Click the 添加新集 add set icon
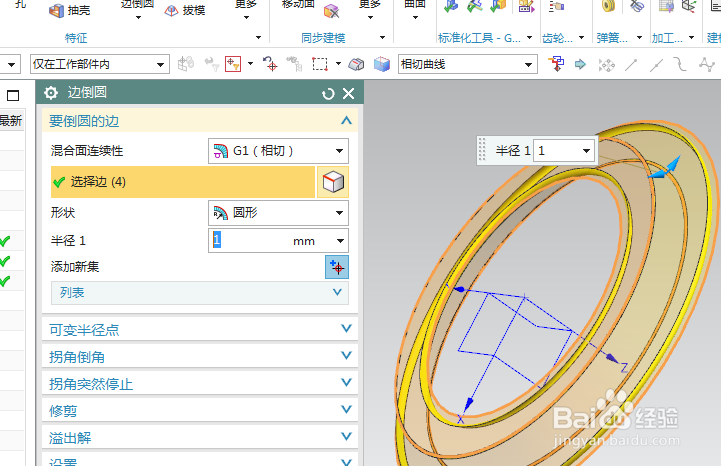721x466 pixels. [337, 267]
